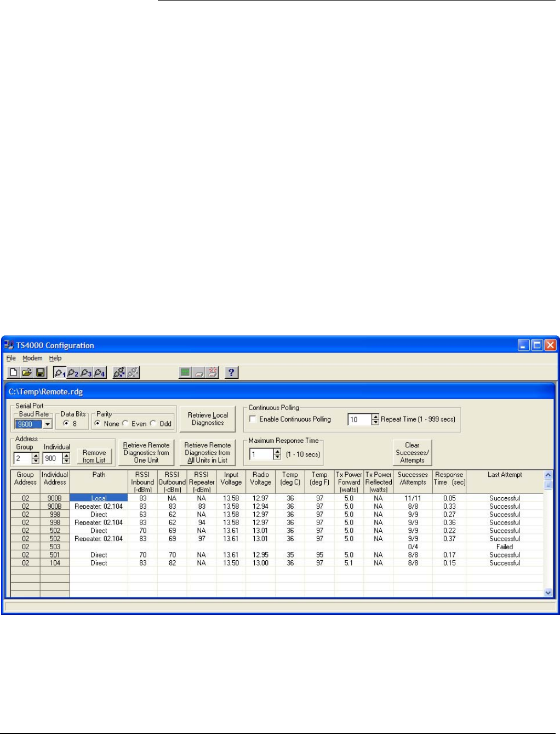Open the Modem menu
This screenshot has height=734, width=560.
coord(32,358)
